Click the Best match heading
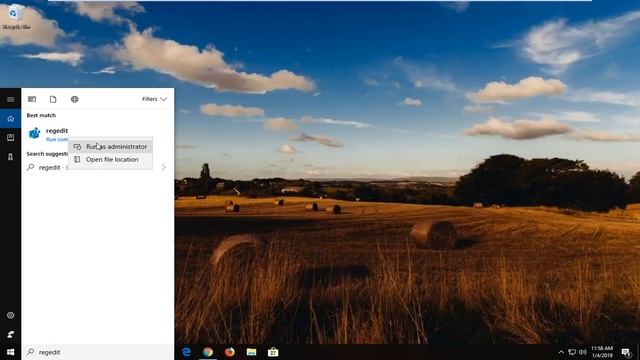 tap(41, 116)
